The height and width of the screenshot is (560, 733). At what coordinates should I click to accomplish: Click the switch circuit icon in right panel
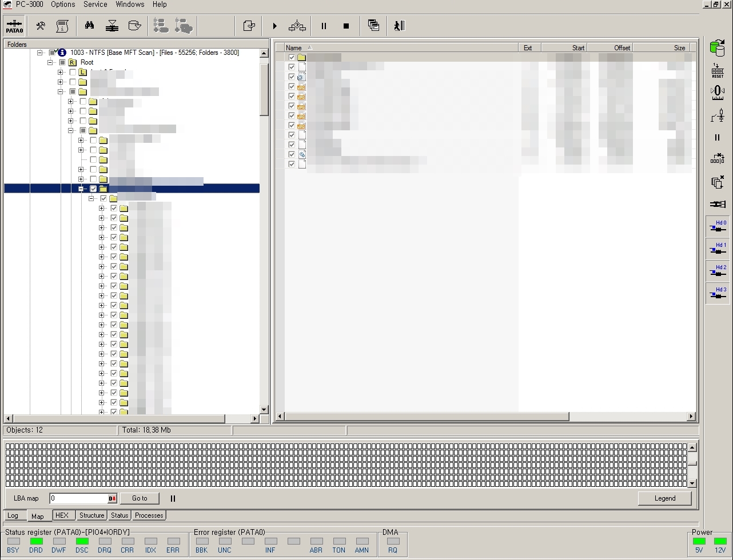coord(717,115)
